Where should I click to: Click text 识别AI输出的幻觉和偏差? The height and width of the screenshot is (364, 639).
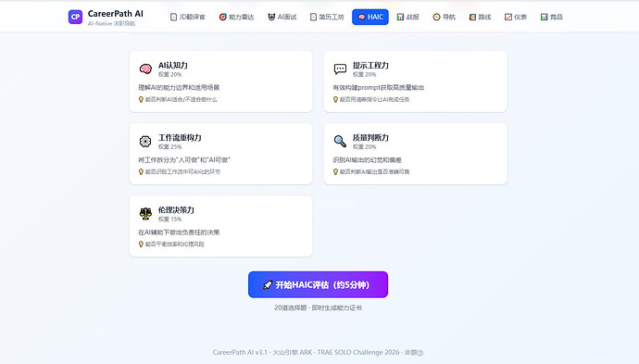(367, 160)
